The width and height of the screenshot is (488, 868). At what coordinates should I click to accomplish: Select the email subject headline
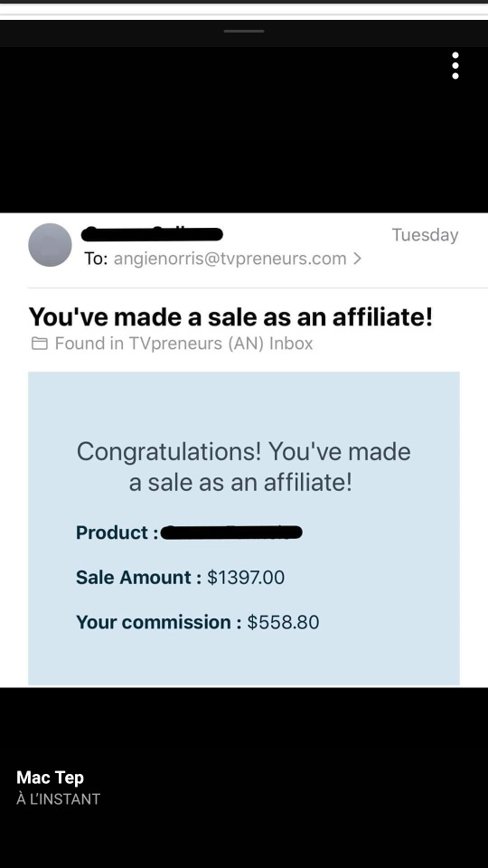coord(230,316)
